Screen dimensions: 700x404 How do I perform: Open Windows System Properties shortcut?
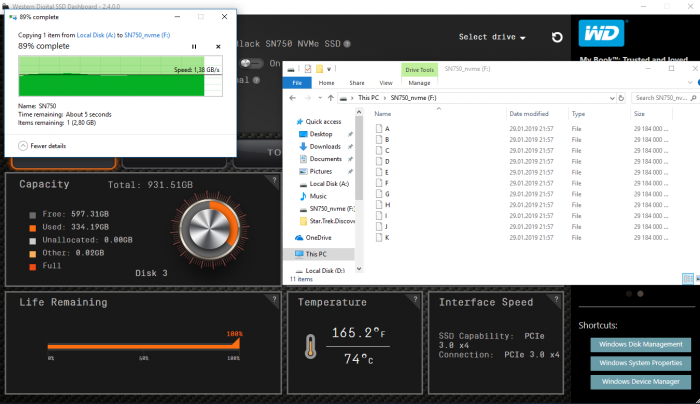click(641, 363)
